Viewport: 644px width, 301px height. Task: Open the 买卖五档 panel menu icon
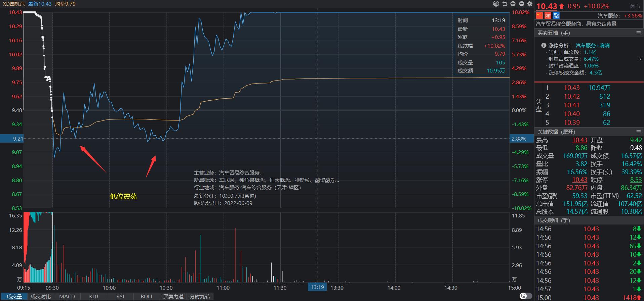639,33
